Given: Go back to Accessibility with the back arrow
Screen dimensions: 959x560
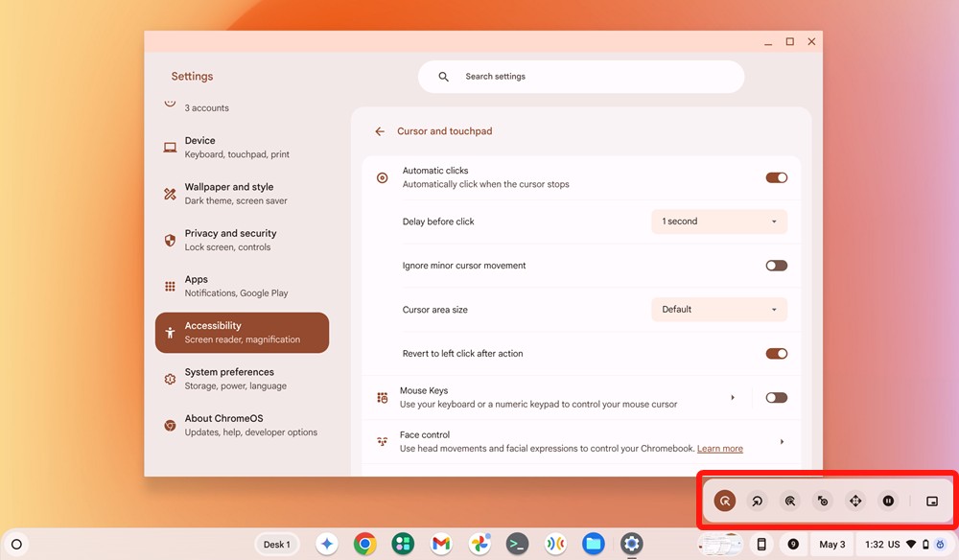Looking at the screenshot, I should (380, 131).
